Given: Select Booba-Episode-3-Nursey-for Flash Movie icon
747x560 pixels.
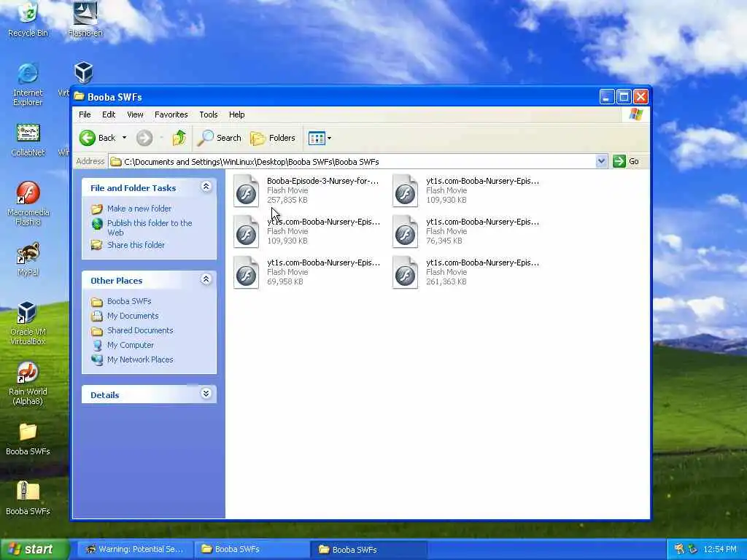Looking at the screenshot, I should (247, 190).
